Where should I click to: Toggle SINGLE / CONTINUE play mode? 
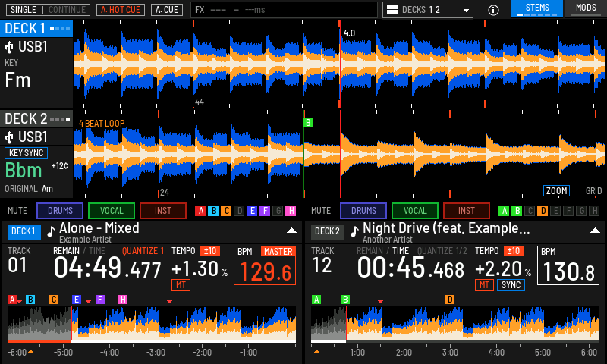pyautogui.click(x=49, y=10)
